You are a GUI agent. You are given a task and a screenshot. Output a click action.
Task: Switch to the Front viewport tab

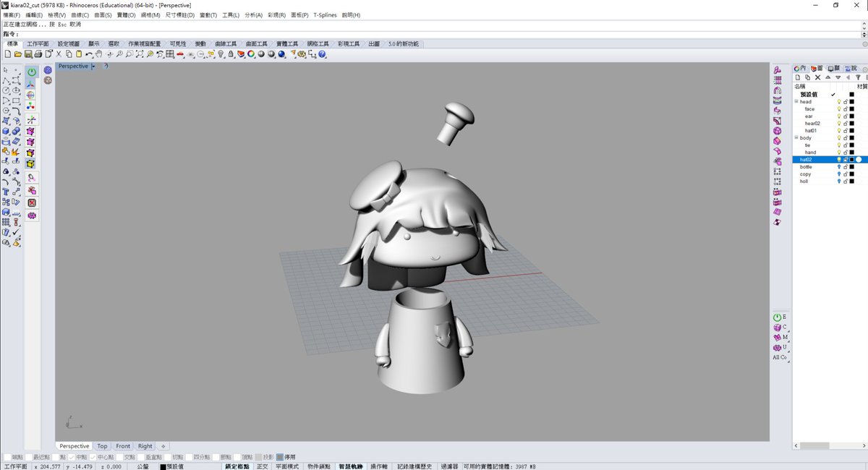123,446
